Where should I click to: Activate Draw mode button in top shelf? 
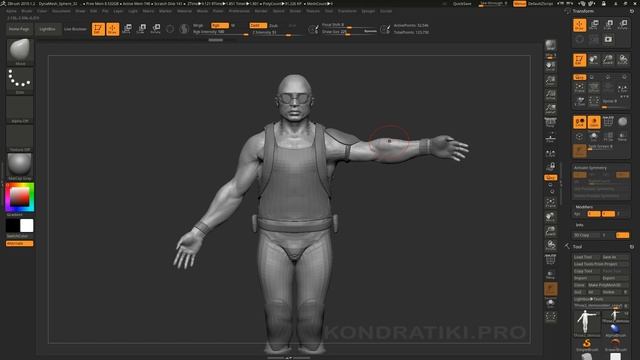click(113, 29)
